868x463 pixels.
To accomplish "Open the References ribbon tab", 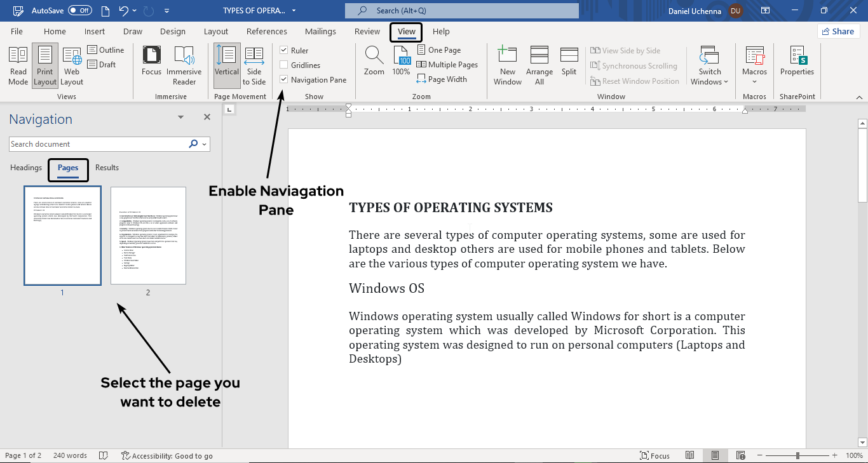I will pos(266,31).
